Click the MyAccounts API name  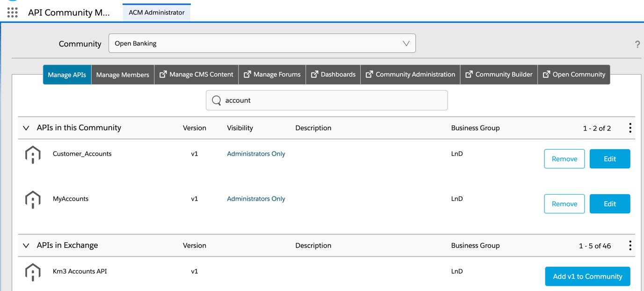(71, 198)
